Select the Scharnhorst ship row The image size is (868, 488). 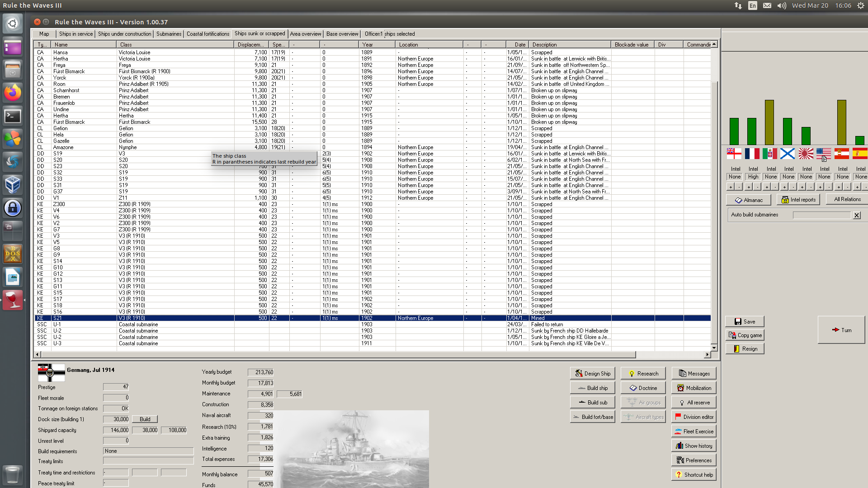click(x=373, y=90)
